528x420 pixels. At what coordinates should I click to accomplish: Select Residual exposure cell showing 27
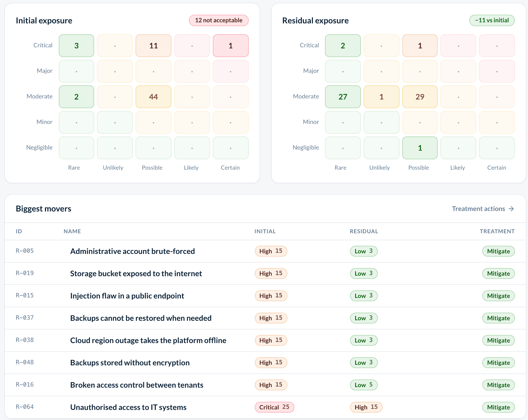click(343, 97)
